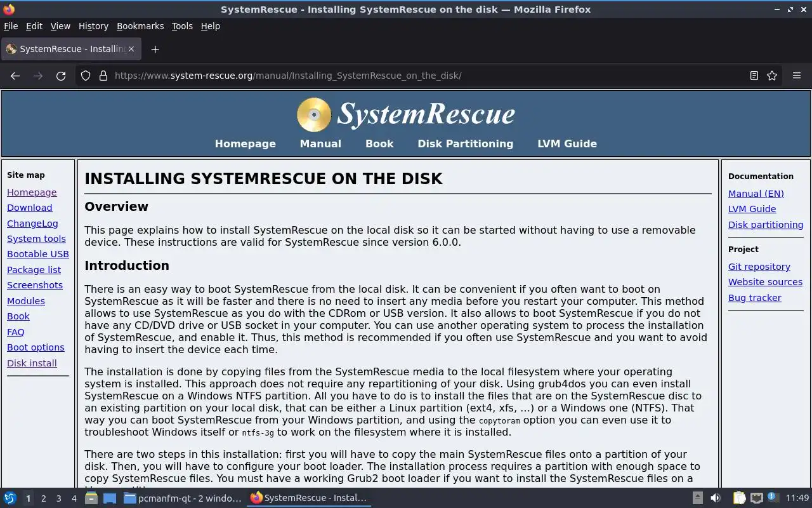Toggle reader view for this page
This screenshot has height=508, width=812.
754,76
